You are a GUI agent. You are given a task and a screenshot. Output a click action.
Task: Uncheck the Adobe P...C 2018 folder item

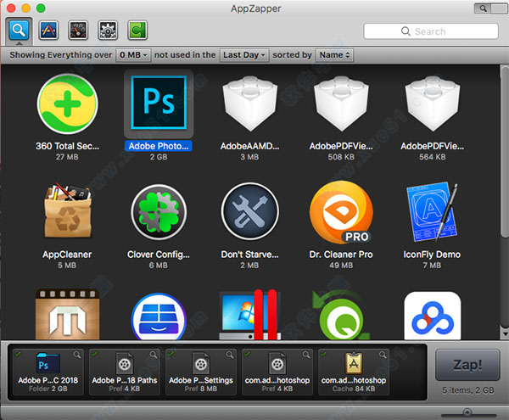18,354
